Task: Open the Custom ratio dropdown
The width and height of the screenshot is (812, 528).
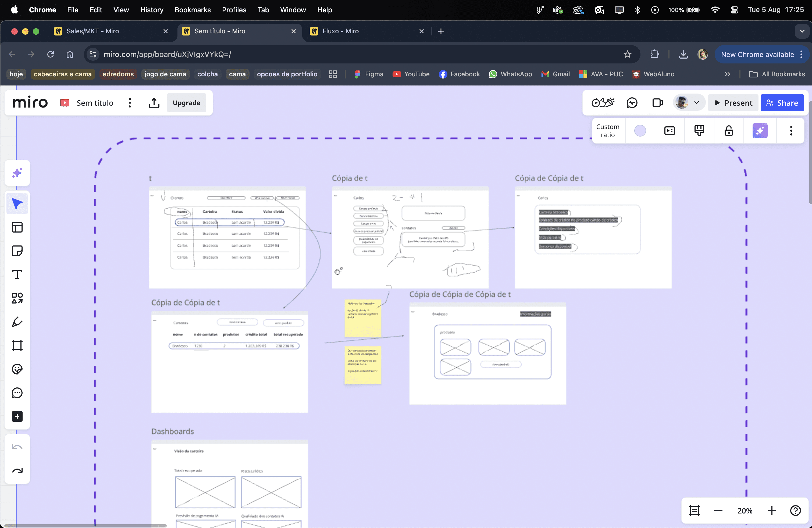Action: 608,131
